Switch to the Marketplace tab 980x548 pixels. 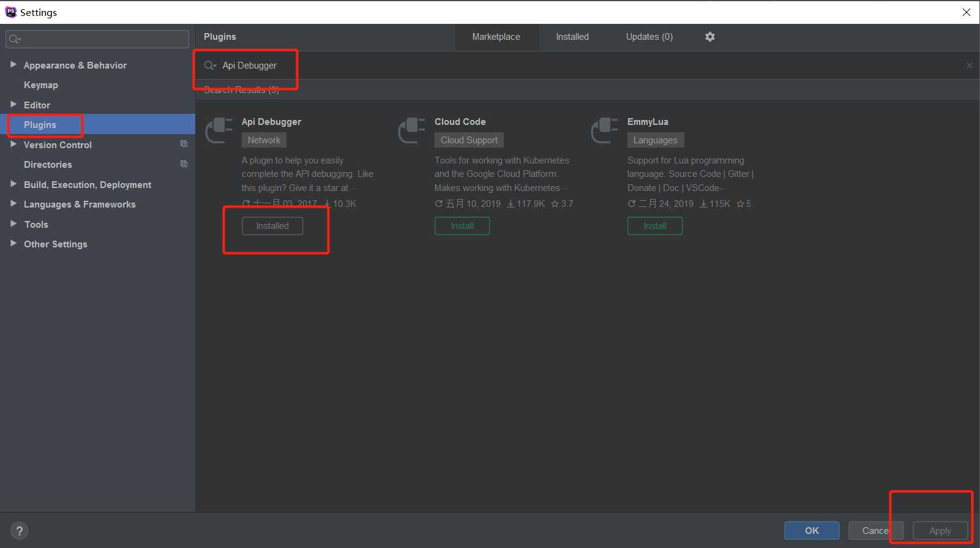pyautogui.click(x=496, y=37)
